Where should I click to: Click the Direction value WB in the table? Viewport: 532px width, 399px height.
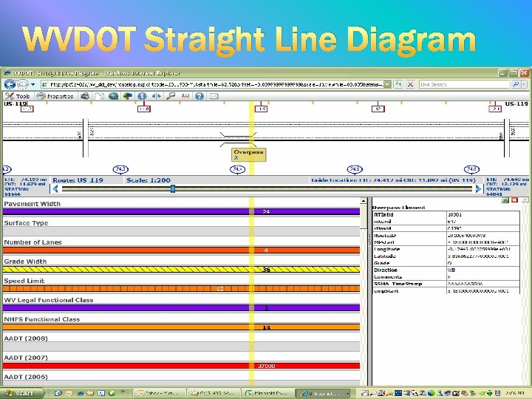451,270
